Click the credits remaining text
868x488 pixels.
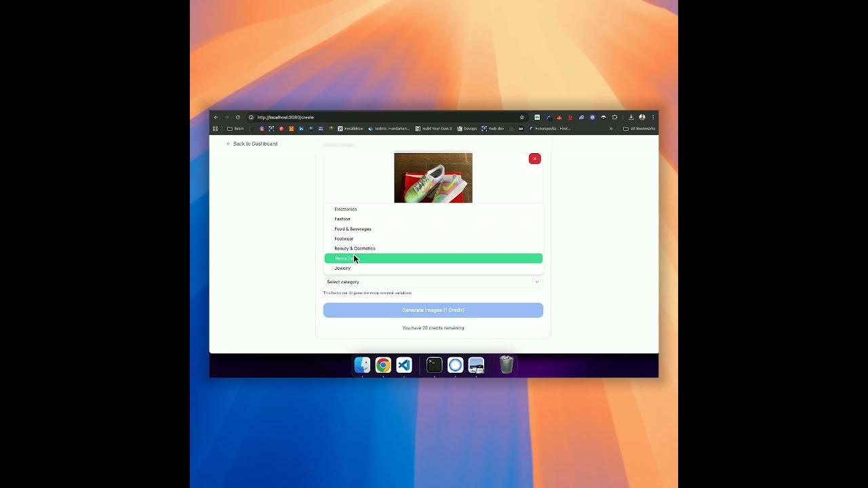pyautogui.click(x=433, y=328)
